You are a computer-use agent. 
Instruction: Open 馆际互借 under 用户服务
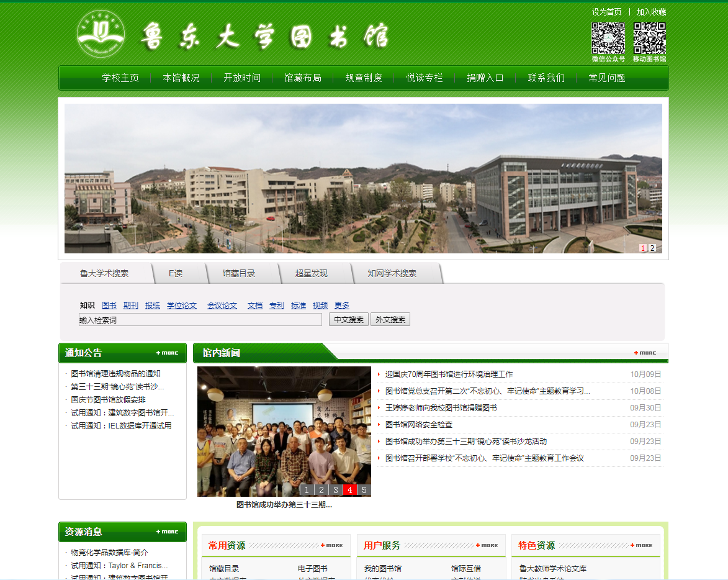pos(466,569)
